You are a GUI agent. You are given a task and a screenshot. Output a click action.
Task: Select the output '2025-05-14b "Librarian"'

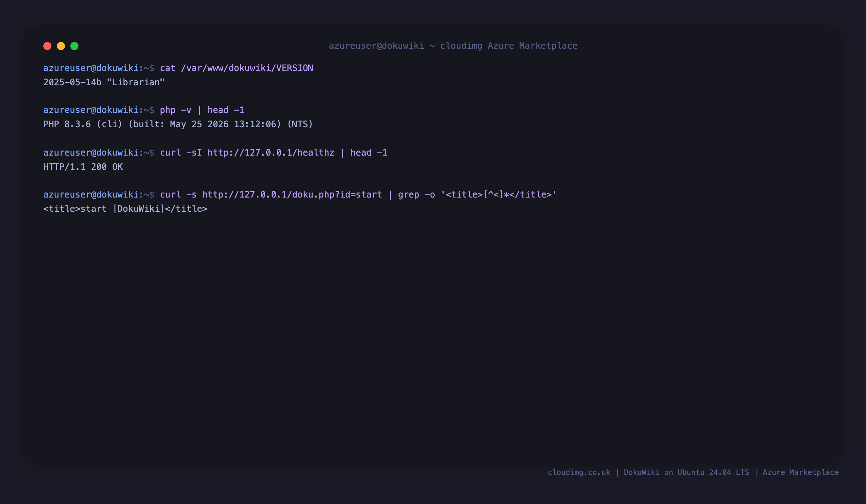pyautogui.click(x=104, y=83)
